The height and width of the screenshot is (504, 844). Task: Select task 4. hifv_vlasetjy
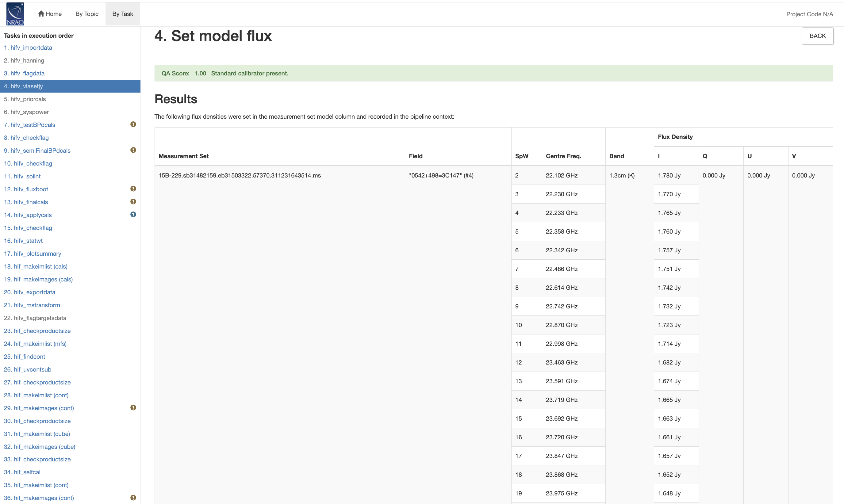[x=70, y=86]
